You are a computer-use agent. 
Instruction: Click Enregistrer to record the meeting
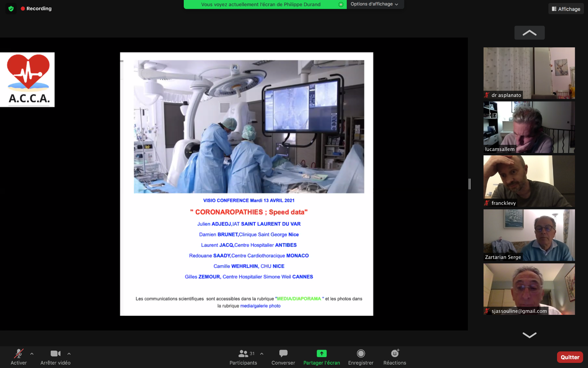(361, 357)
